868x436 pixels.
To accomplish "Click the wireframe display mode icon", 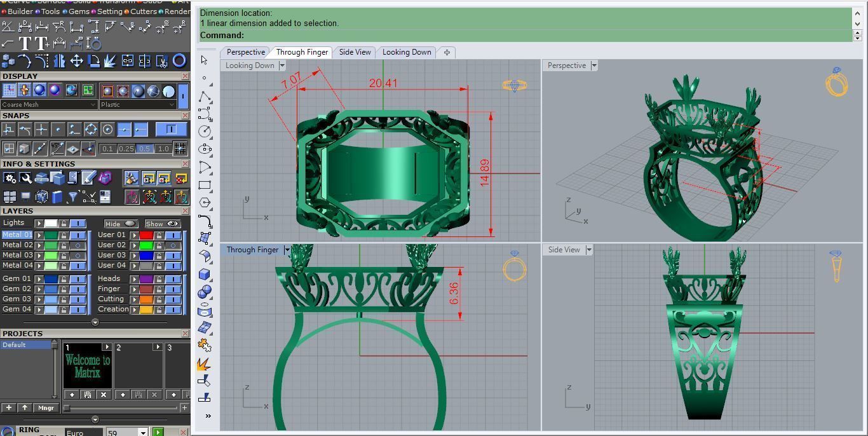I will click(153, 91).
